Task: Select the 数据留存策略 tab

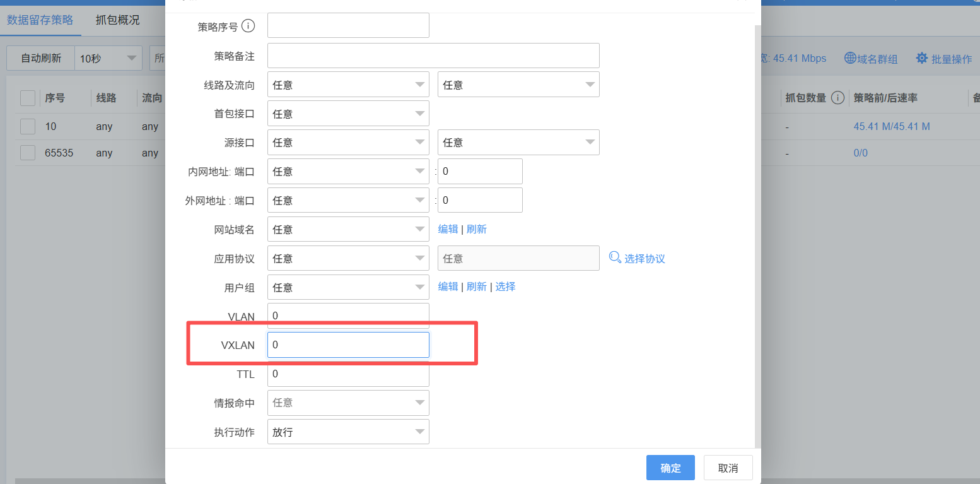Action: point(40,20)
